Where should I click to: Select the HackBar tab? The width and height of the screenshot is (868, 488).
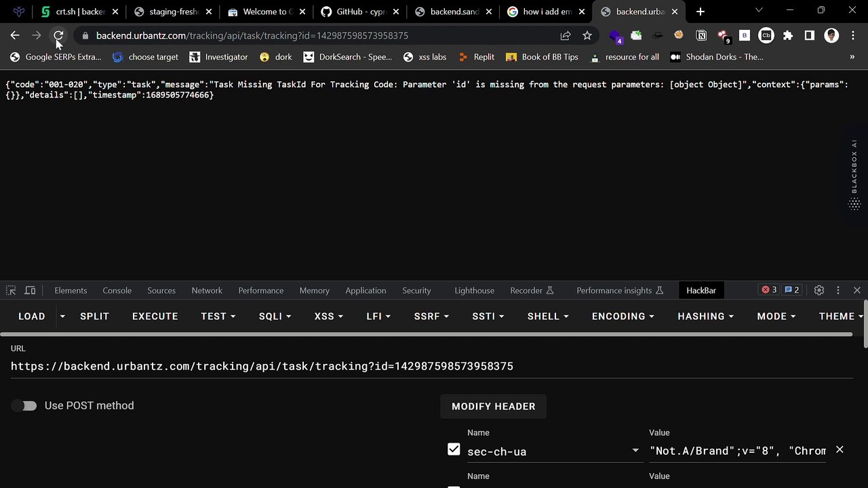(701, 290)
